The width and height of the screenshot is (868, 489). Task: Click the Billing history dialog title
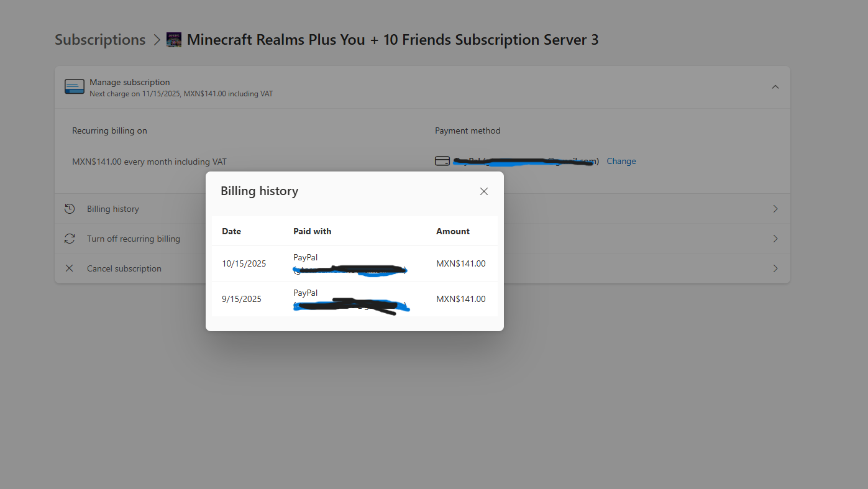point(260,191)
